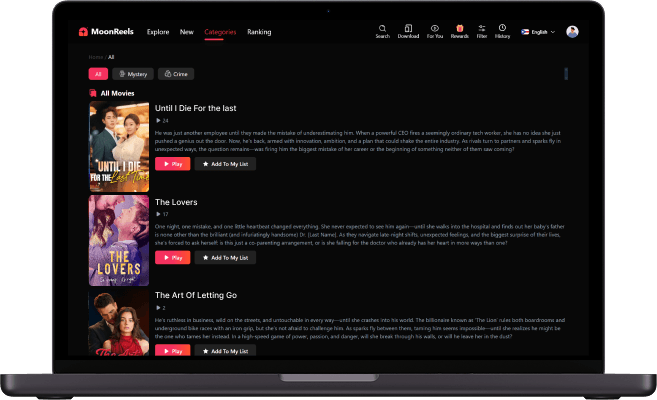
Task: Play Until I Die For the last
Action: (x=173, y=164)
